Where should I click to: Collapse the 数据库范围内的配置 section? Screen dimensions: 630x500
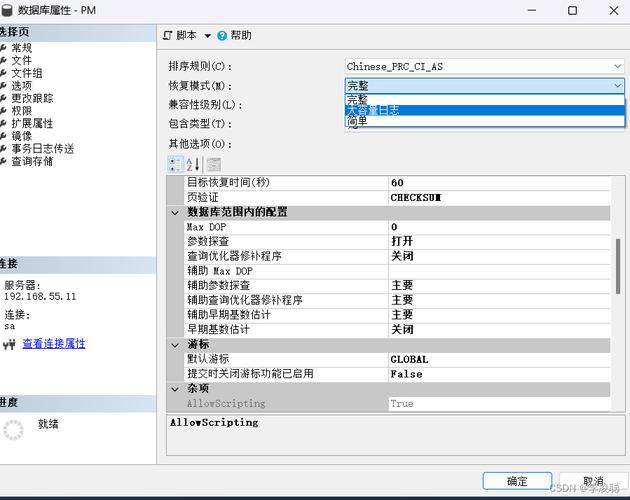(x=176, y=213)
